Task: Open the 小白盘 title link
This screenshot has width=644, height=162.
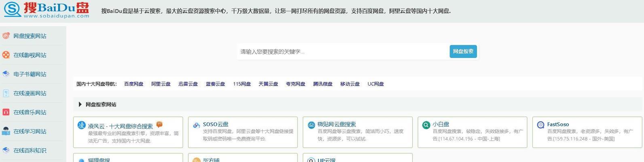Action: (x=441, y=124)
